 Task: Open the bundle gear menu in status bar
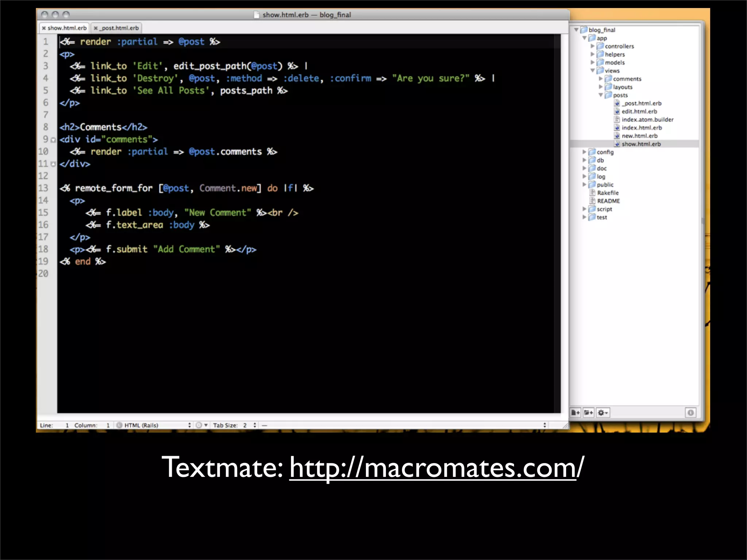tap(201, 425)
